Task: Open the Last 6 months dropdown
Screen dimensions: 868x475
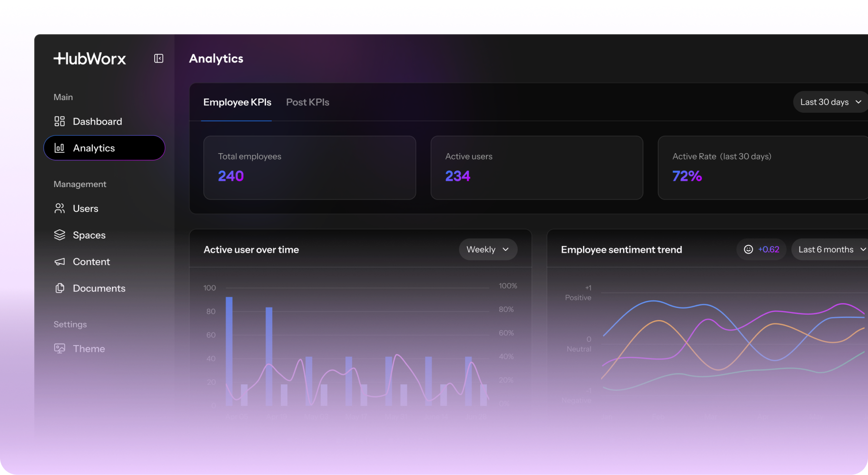Action: pos(830,249)
